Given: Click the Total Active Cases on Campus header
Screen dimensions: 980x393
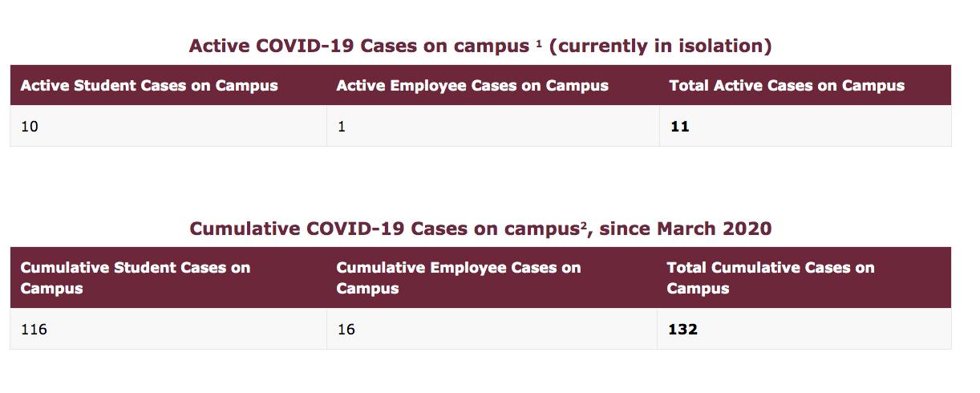Looking at the screenshot, I should click(787, 86).
